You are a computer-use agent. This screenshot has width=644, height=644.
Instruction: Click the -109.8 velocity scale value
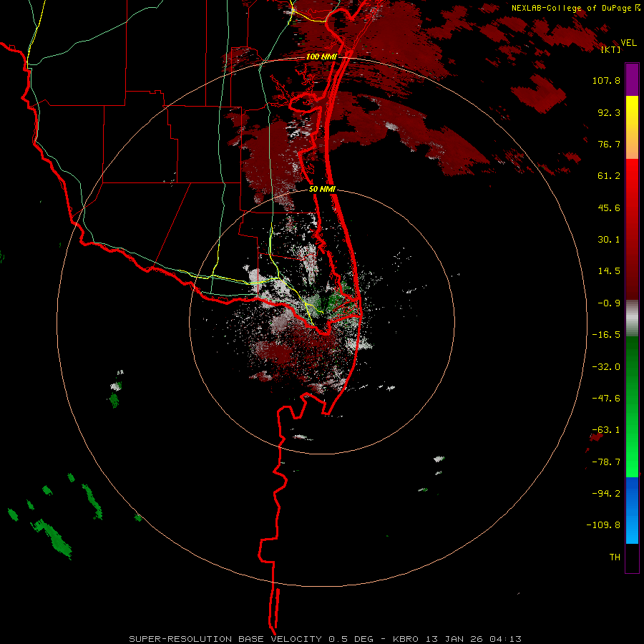(603, 525)
